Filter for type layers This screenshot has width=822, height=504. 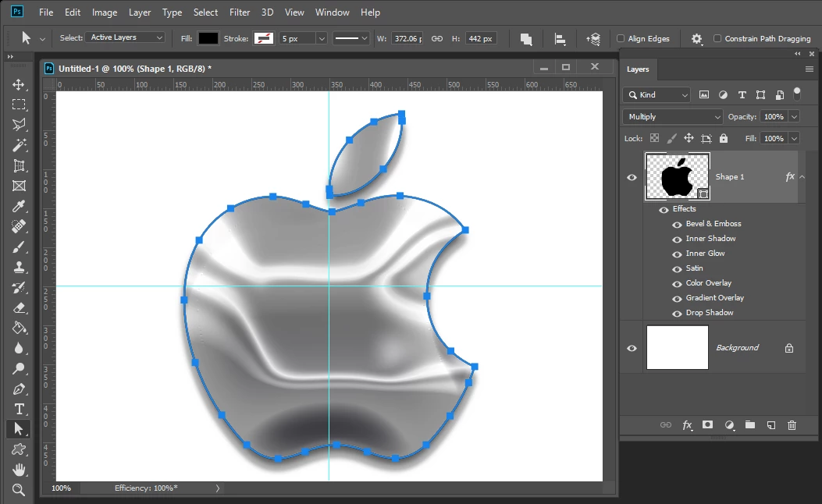click(742, 95)
